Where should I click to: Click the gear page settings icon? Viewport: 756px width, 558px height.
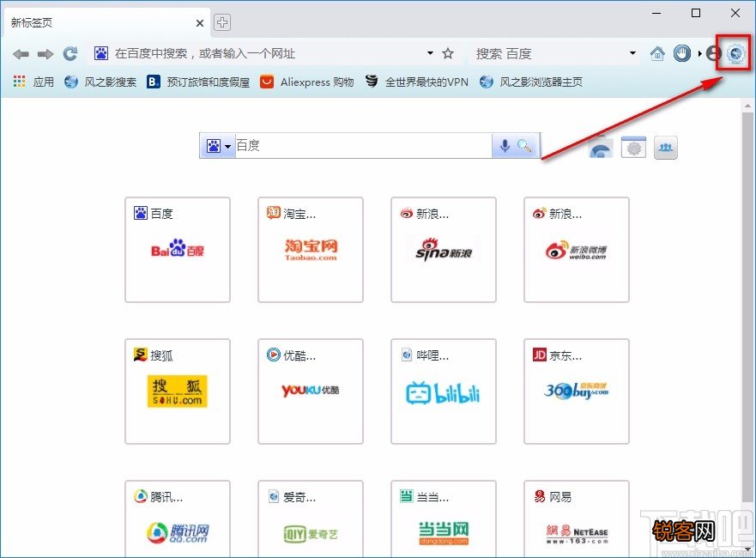click(633, 147)
